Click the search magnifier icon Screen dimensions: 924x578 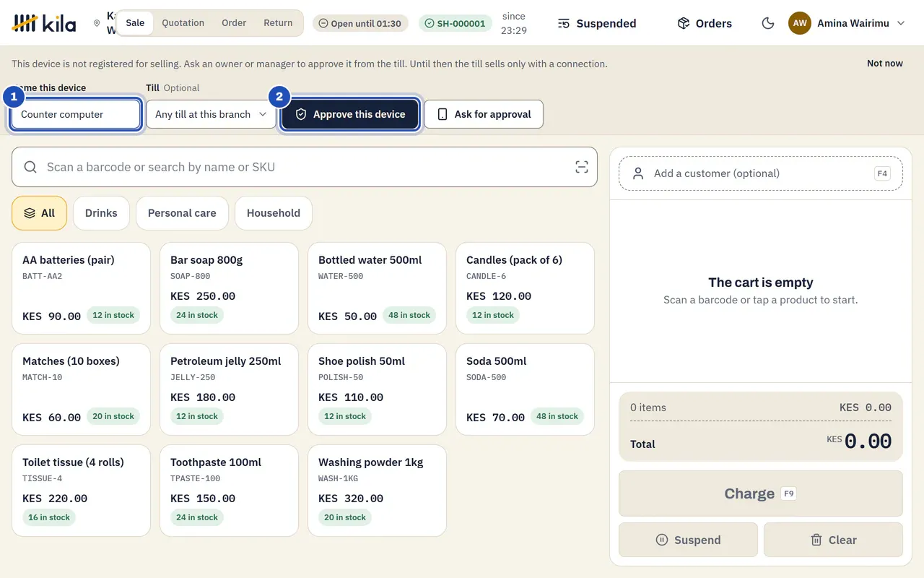pos(30,167)
